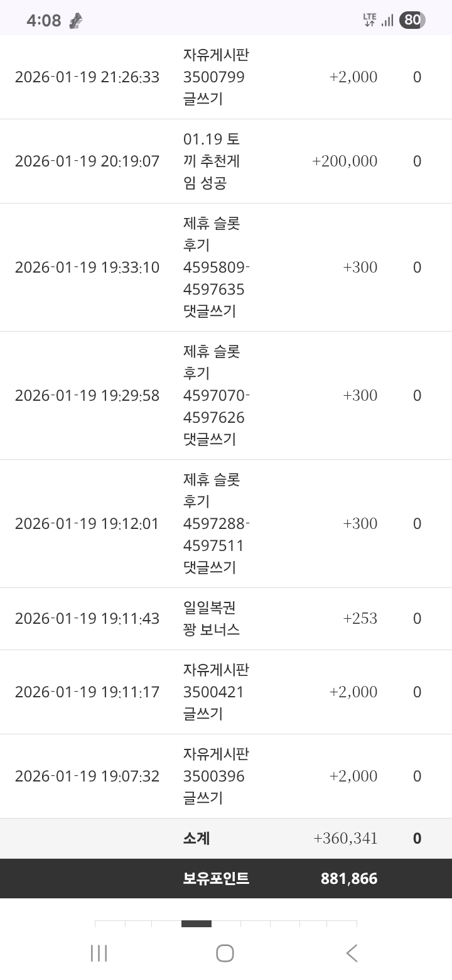The width and height of the screenshot is (452, 980).
Task: Tap the shoe notification icon in status bar
Action: click(x=76, y=21)
